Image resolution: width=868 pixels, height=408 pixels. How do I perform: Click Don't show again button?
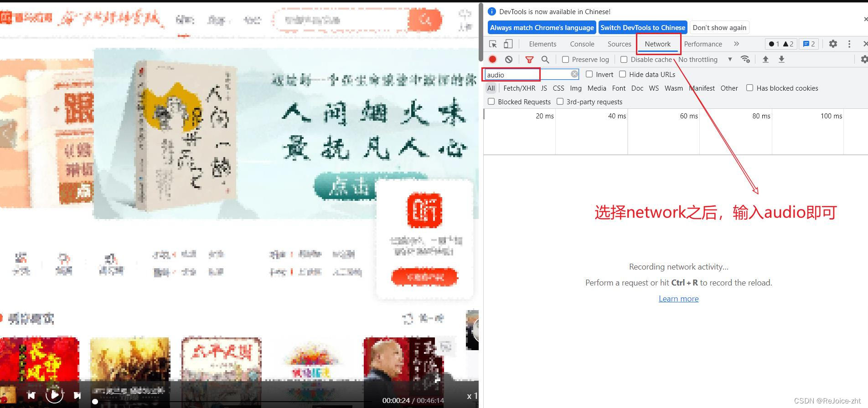point(719,27)
